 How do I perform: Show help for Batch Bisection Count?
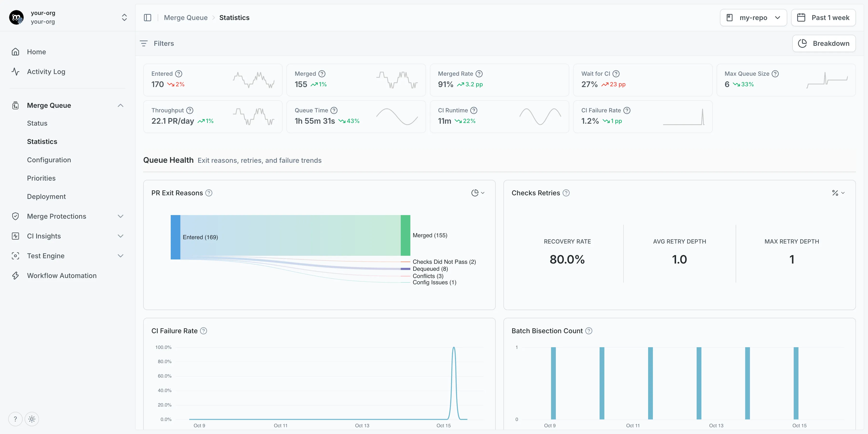point(589,331)
